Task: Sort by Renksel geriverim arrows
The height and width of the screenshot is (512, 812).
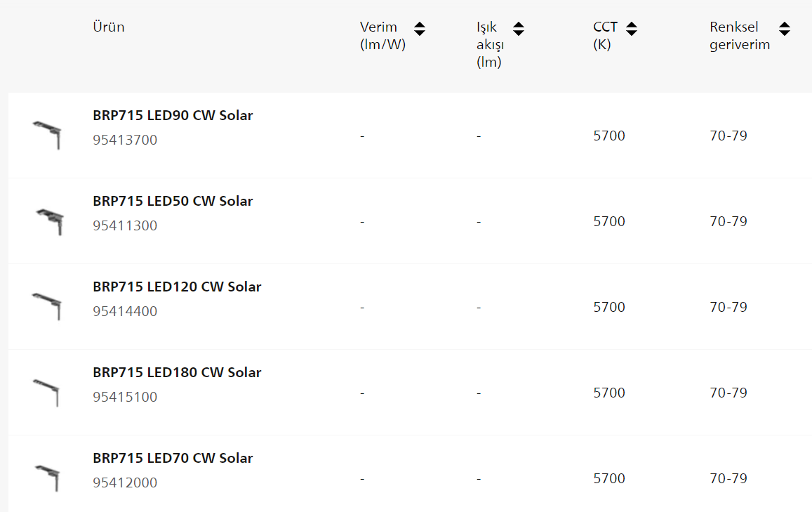Action: 785,29
